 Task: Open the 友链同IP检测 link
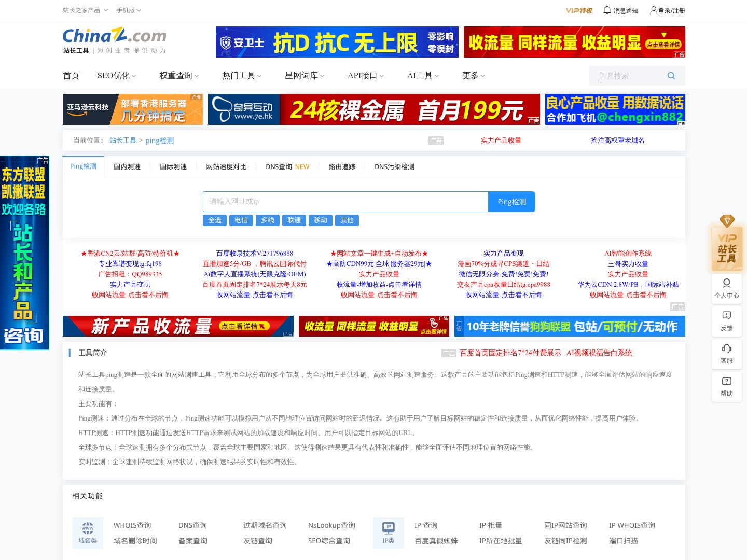pyautogui.click(x=565, y=541)
